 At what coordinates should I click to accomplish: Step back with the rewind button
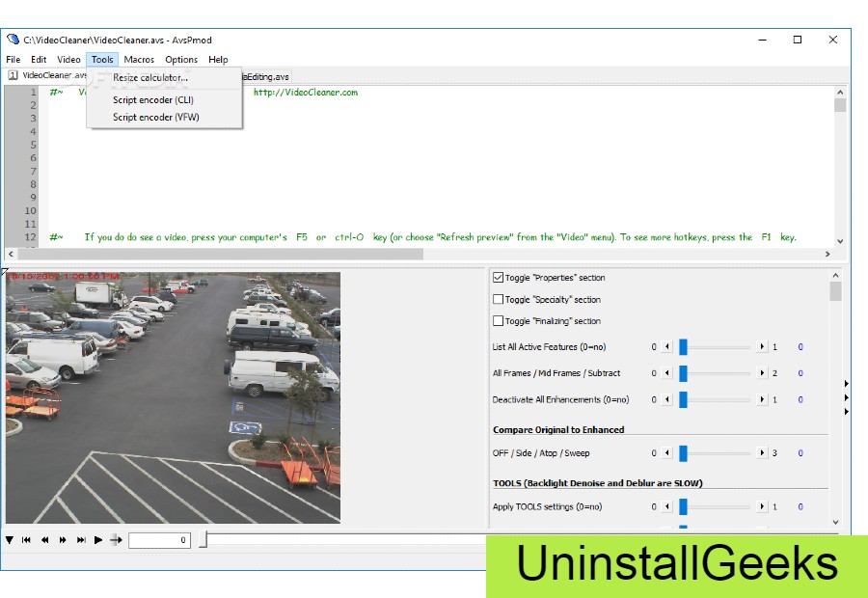pyautogui.click(x=44, y=540)
